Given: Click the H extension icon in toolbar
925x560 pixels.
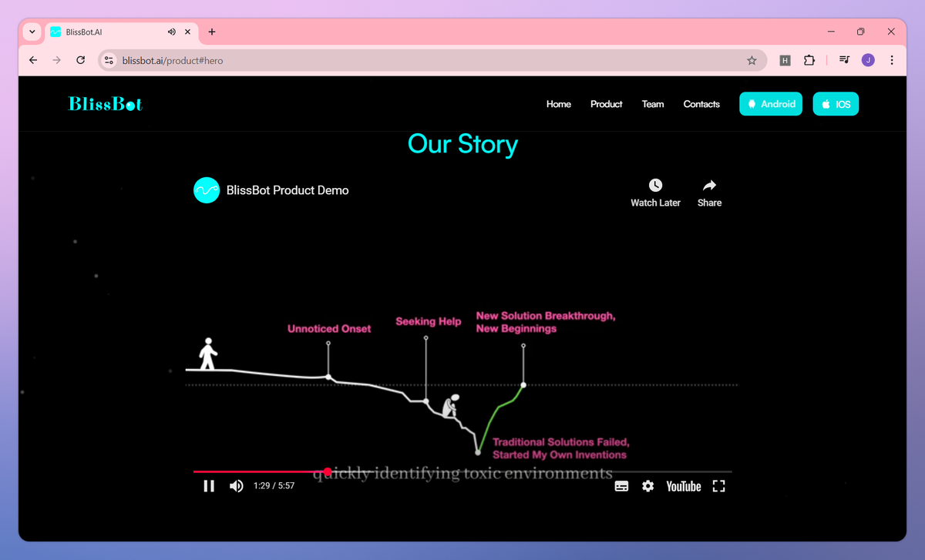Looking at the screenshot, I should point(785,60).
